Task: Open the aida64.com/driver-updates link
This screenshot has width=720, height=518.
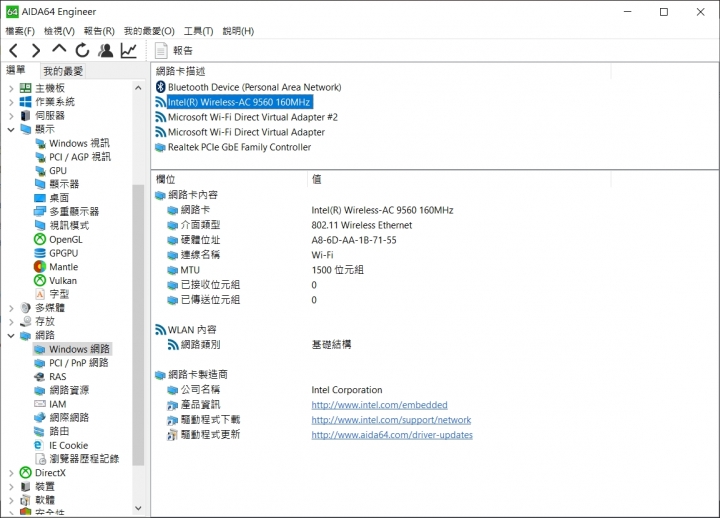Action: tap(392, 435)
